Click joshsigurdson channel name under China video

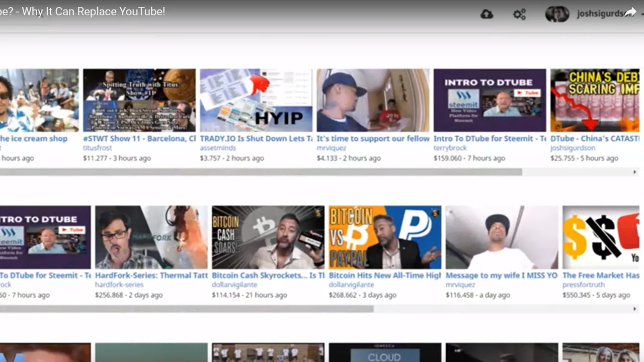[573, 148]
